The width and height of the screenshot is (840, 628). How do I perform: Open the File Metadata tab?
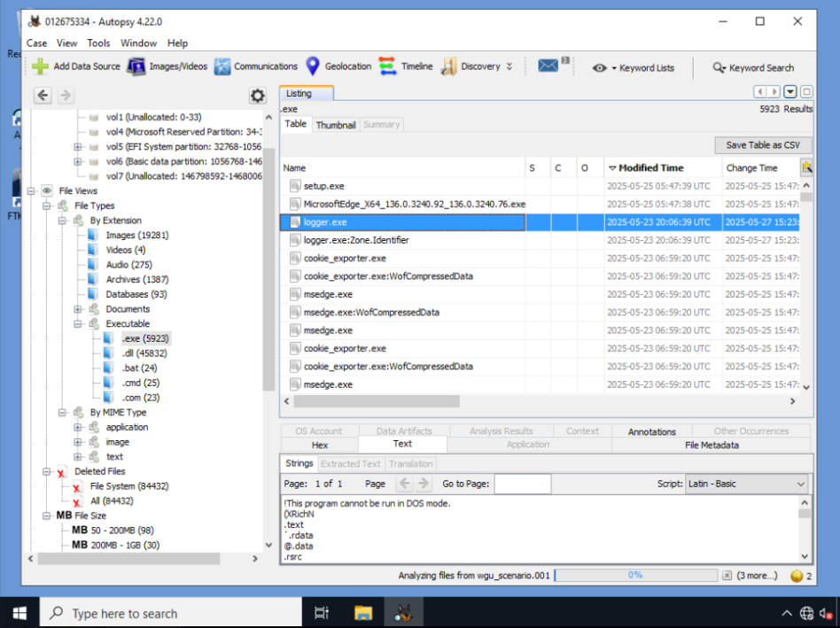(x=712, y=445)
